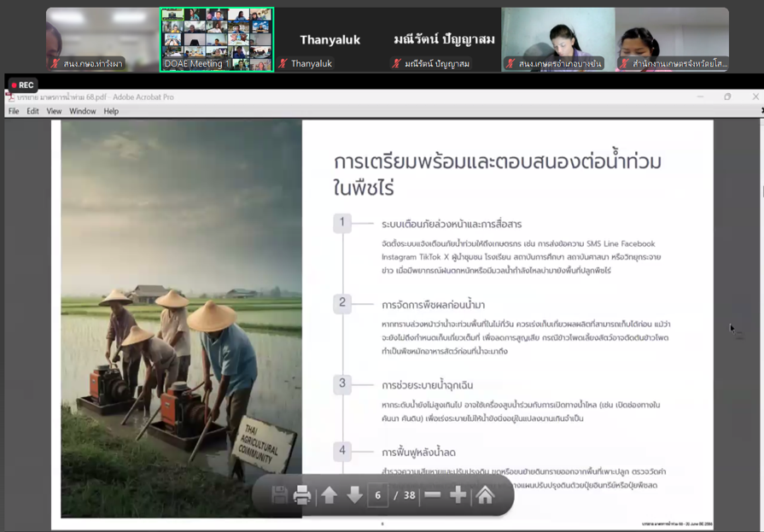This screenshot has height=532, width=764.
Task: Open the View menu
Action: [x=54, y=111]
